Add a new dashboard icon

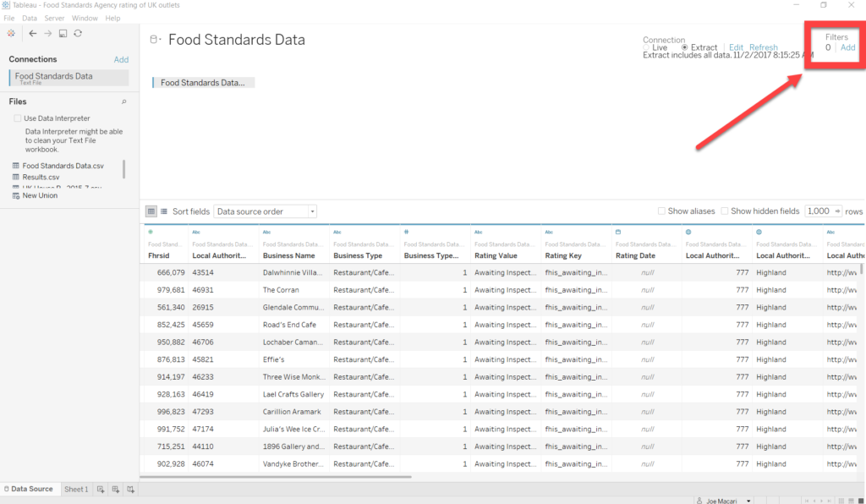pos(115,489)
